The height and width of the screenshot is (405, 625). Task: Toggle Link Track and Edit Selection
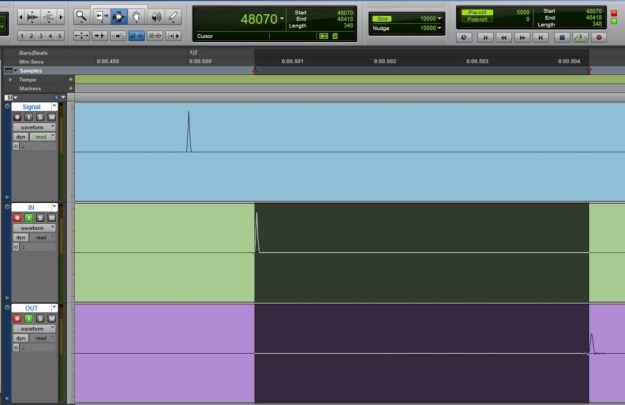coord(155,36)
